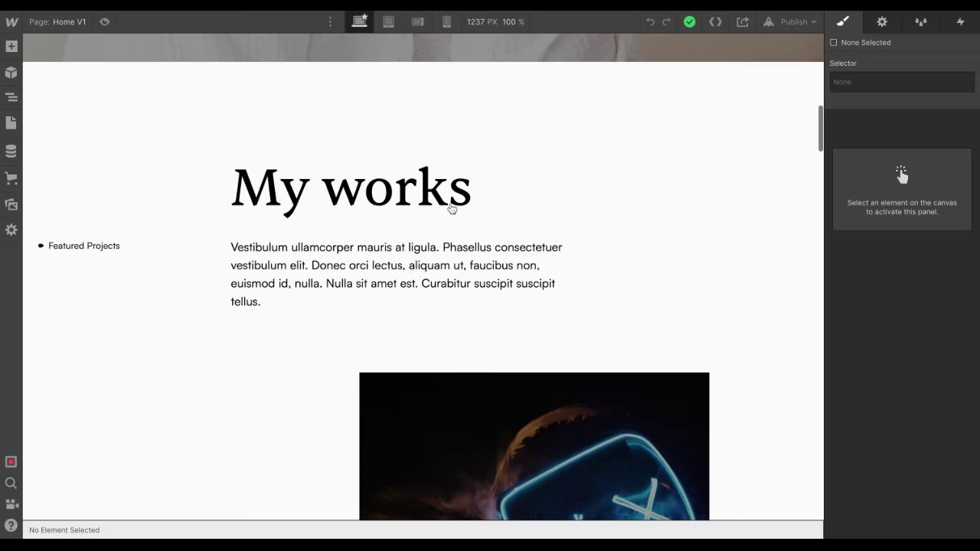Switch to Desktop breakpoint view
The width and height of the screenshot is (980, 551).
pyautogui.click(x=359, y=21)
